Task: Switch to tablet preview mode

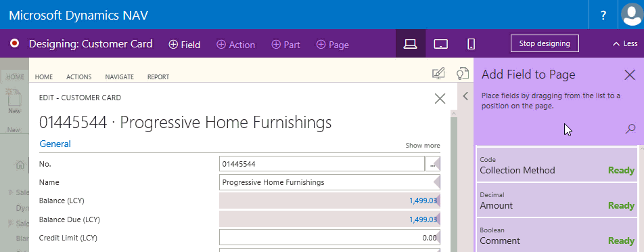Action: coord(440,43)
